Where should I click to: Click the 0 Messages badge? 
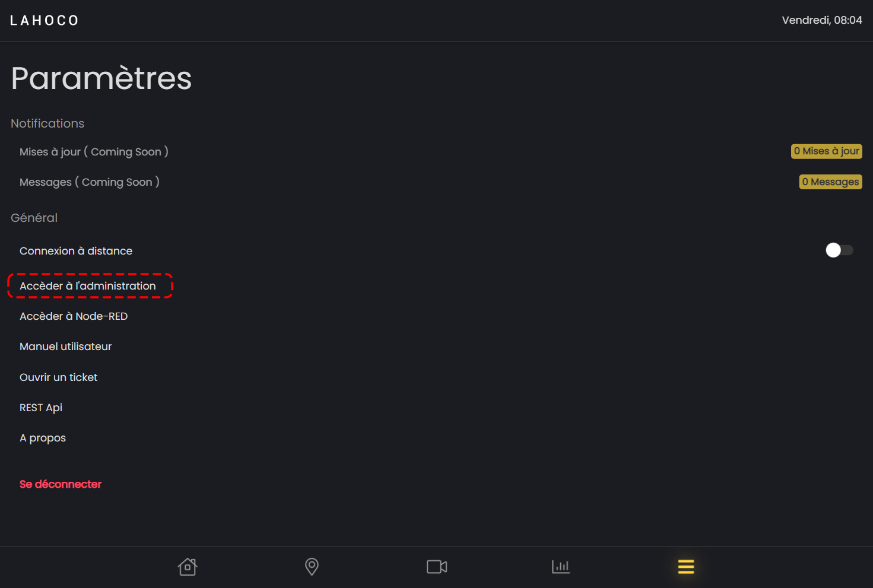[830, 182]
